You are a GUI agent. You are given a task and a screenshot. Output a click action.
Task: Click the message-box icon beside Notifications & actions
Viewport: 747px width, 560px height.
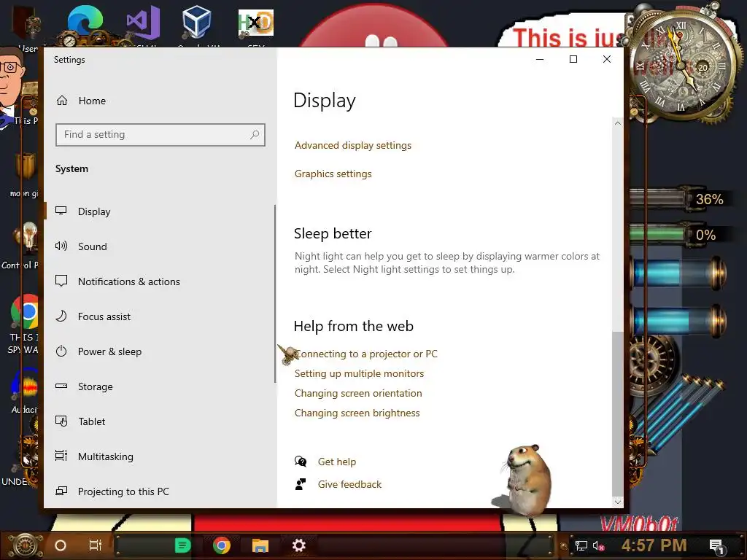[x=61, y=281]
